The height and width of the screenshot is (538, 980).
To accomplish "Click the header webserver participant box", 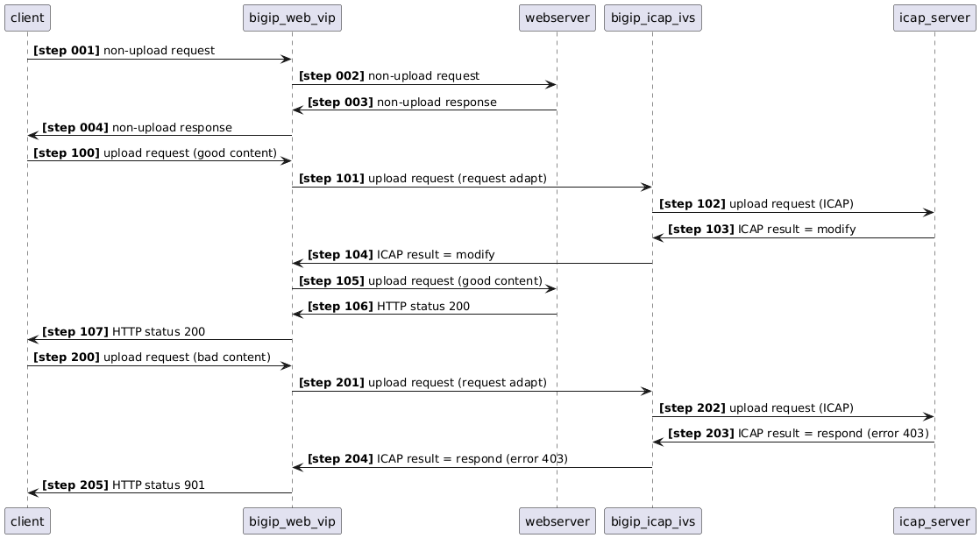I will click(557, 17).
